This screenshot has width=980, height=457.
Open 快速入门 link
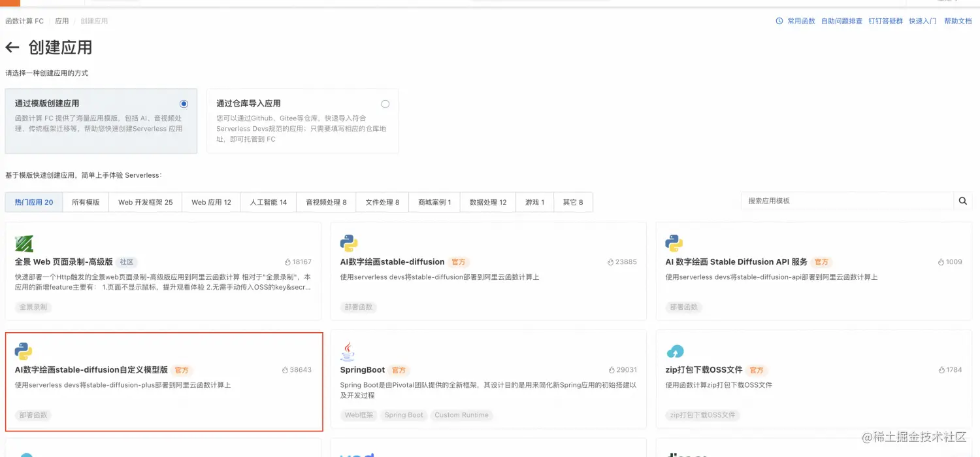point(923,21)
